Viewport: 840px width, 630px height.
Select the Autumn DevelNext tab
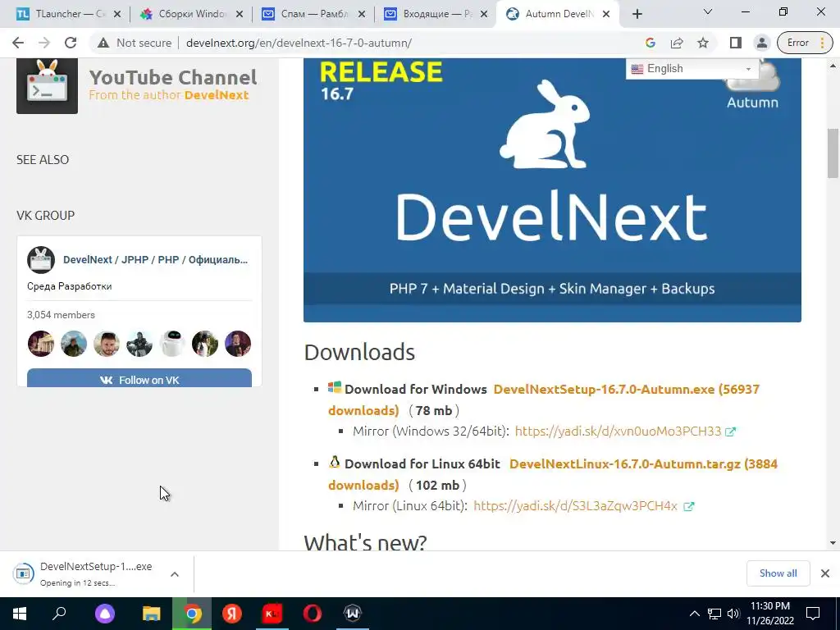pyautogui.click(x=557, y=14)
